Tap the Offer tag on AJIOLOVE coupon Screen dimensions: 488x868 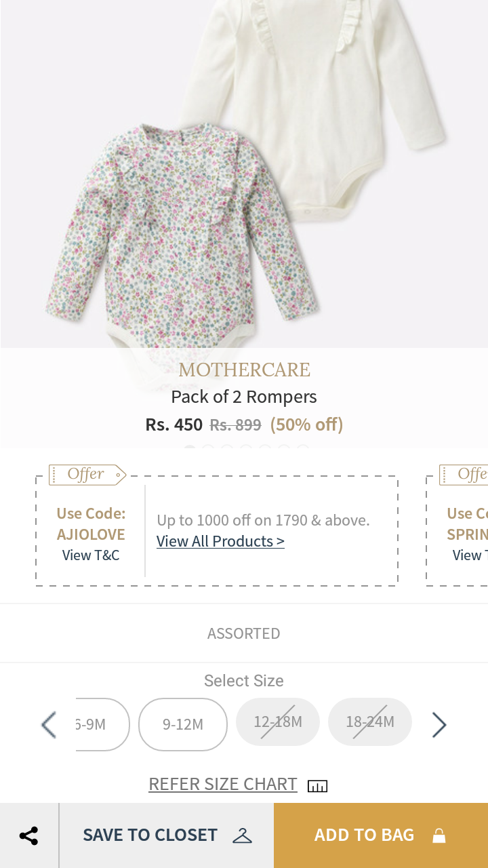pos(87,475)
